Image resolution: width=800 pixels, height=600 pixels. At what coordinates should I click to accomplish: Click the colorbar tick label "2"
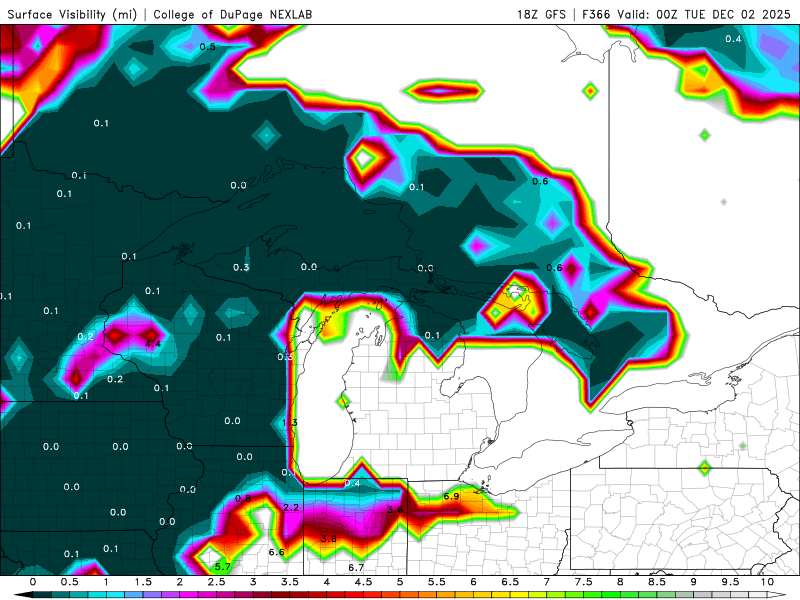click(x=180, y=582)
